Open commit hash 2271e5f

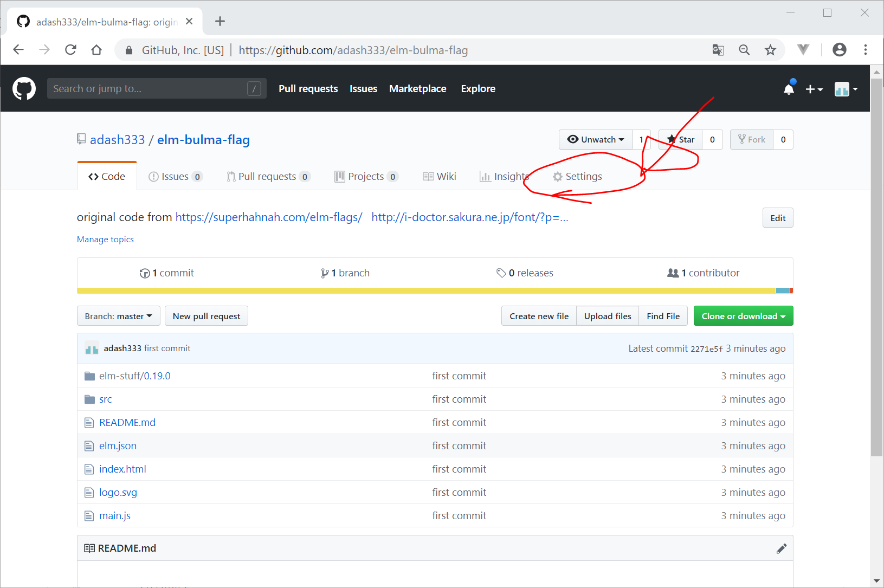tap(707, 349)
